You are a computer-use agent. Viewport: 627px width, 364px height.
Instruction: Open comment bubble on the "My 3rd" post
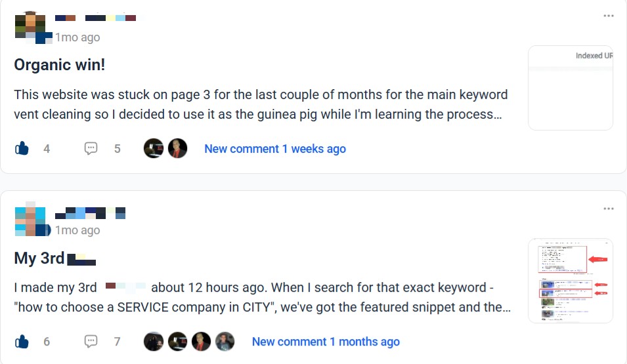tap(91, 342)
